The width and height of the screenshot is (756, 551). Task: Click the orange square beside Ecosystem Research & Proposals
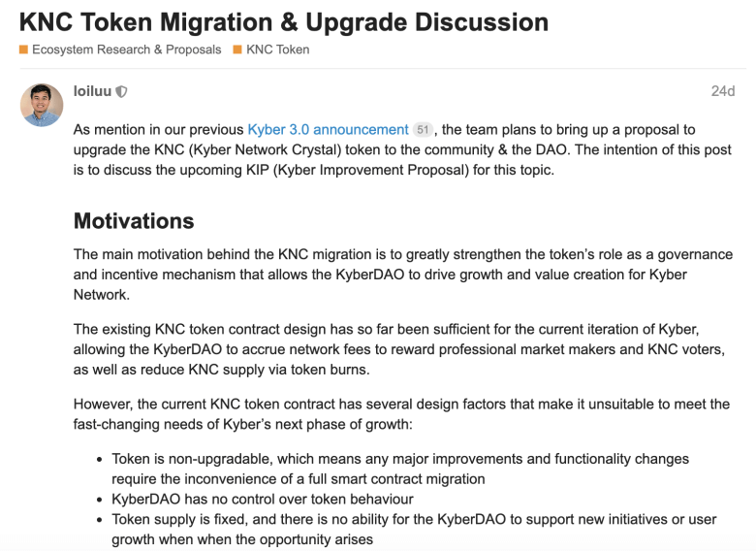23,49
